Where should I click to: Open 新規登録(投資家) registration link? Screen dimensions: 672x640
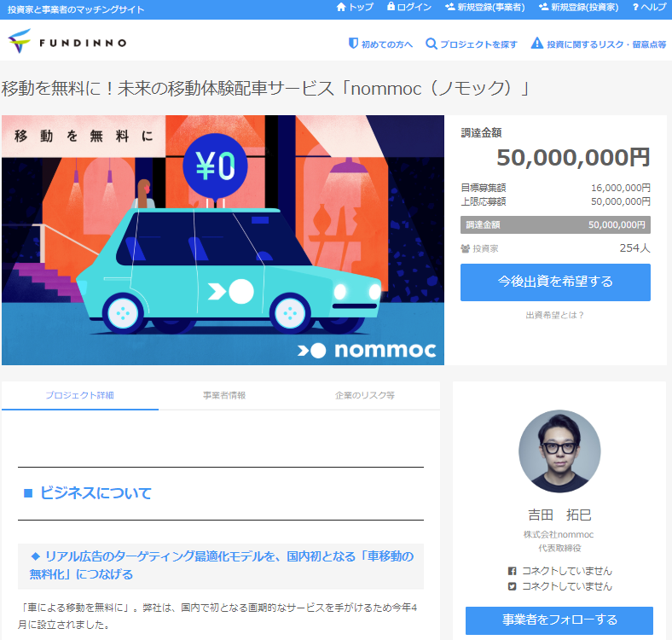pos(578,7)
